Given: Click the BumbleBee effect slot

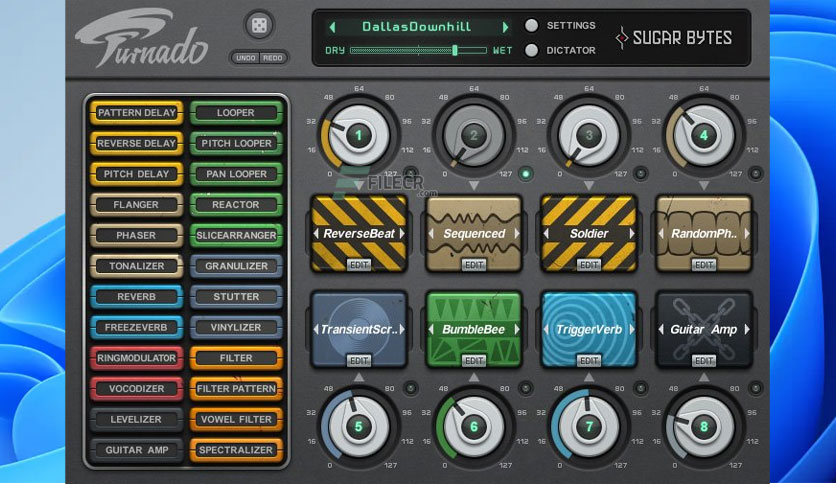Looking at the screenshot, I should tap(474, 329).
